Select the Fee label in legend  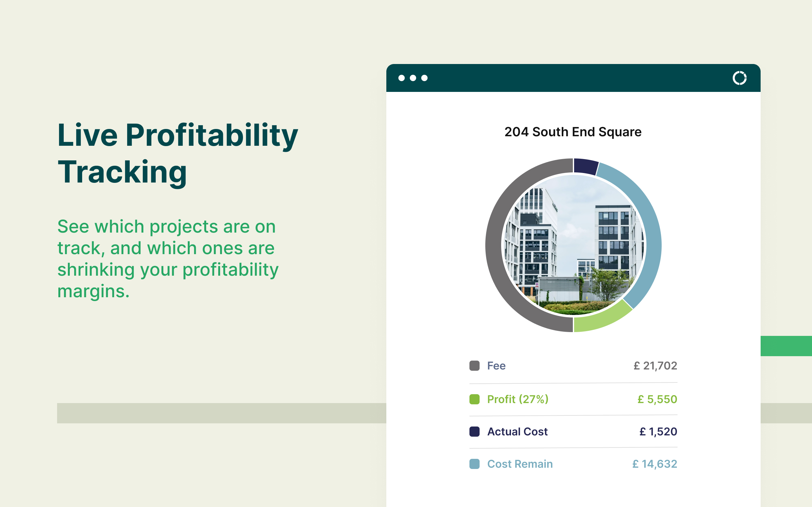[496, 365]
